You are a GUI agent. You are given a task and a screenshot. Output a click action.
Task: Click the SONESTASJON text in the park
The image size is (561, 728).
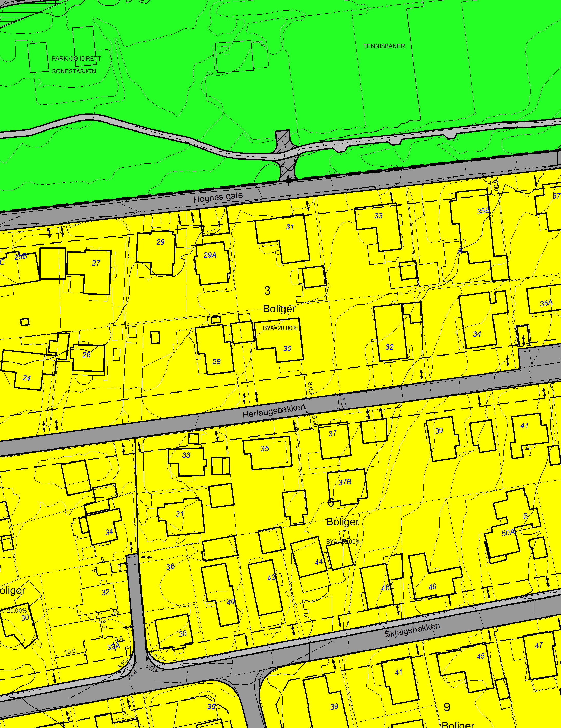pos(74,71)
